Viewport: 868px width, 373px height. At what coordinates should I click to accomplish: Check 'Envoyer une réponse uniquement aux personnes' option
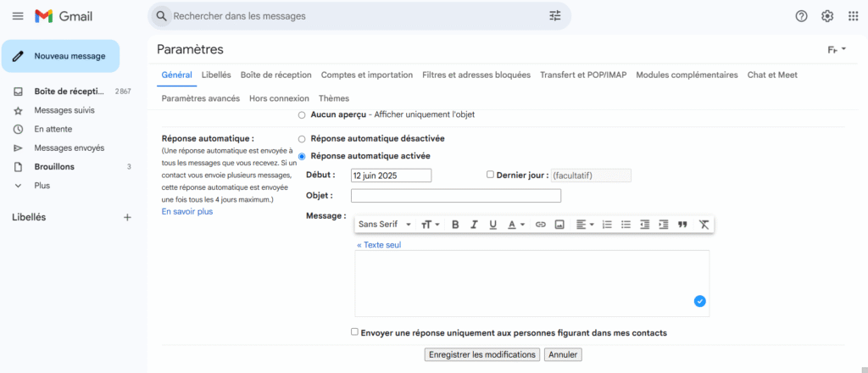pos(354,332)
